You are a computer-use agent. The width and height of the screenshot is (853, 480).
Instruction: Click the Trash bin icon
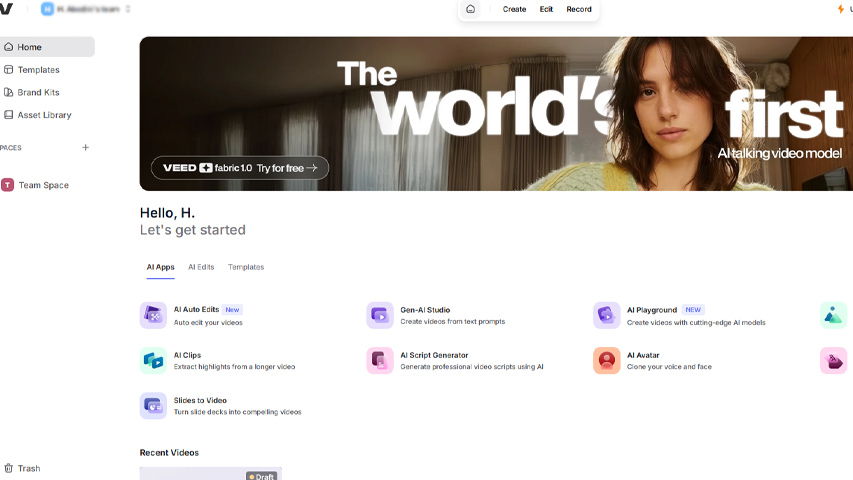pos(9,468)
